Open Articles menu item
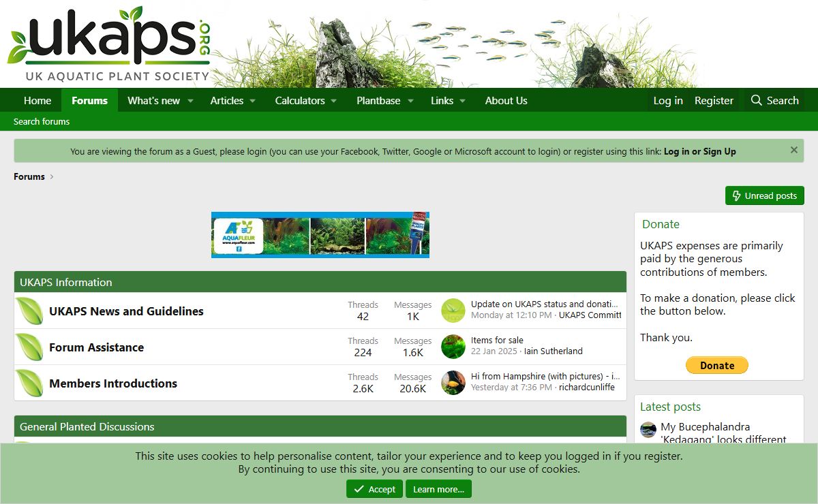The width and height of the screenshot is (818, 504). (226, 101)
